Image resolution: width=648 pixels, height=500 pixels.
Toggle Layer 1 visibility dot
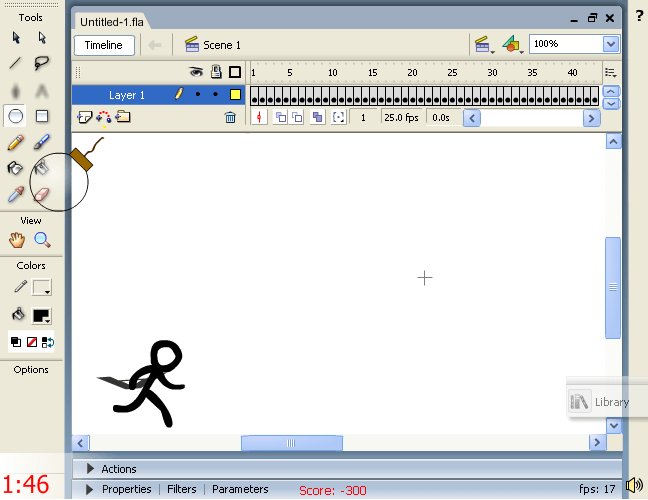point(198,95)
